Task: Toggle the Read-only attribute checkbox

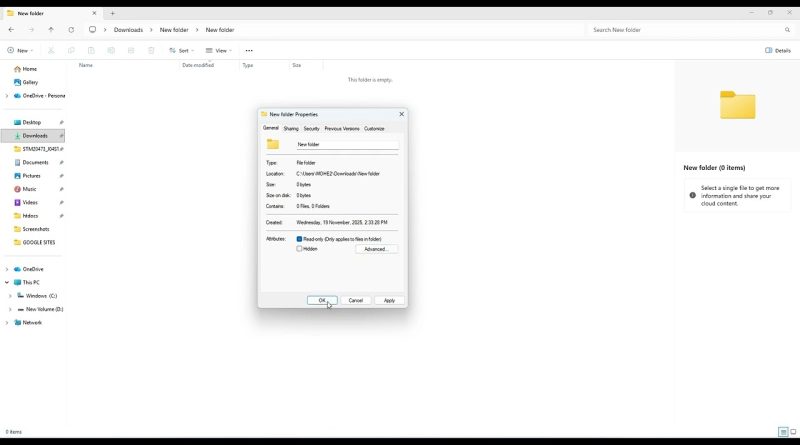Action: click(x=300, y=239)
